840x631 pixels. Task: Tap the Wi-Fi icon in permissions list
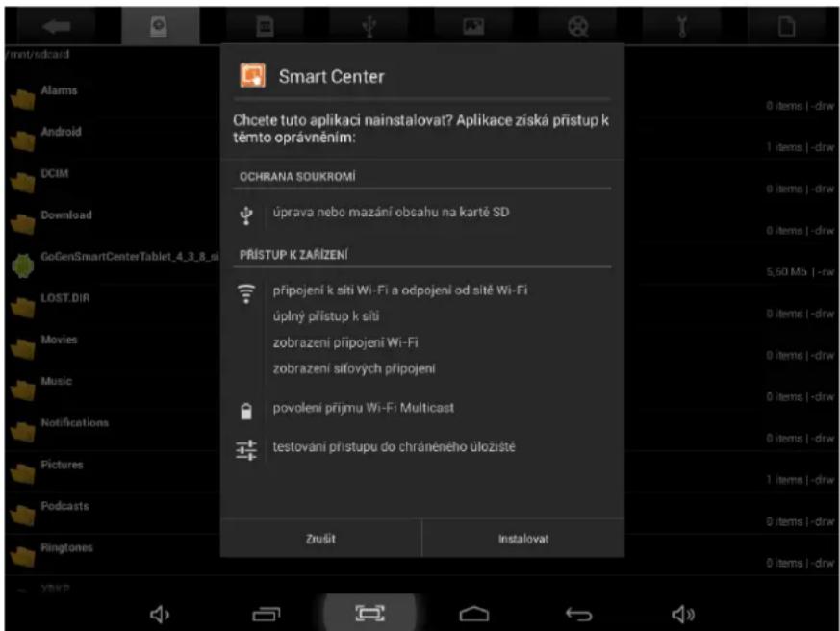[x=246, y=293]
